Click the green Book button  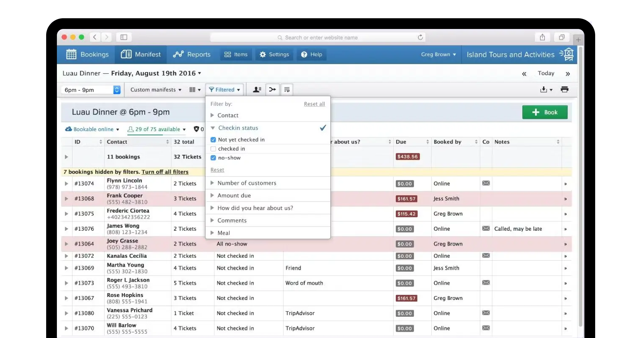(545, 112)
